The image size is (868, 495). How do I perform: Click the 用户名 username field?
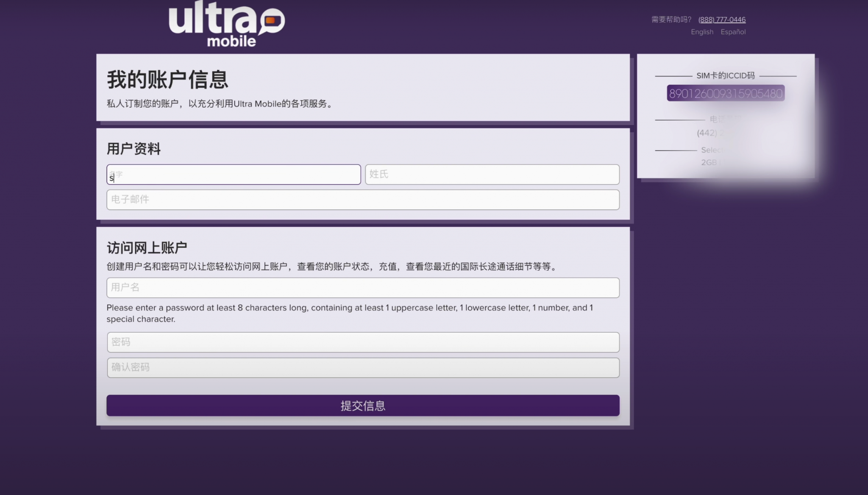tap(363, 288)
